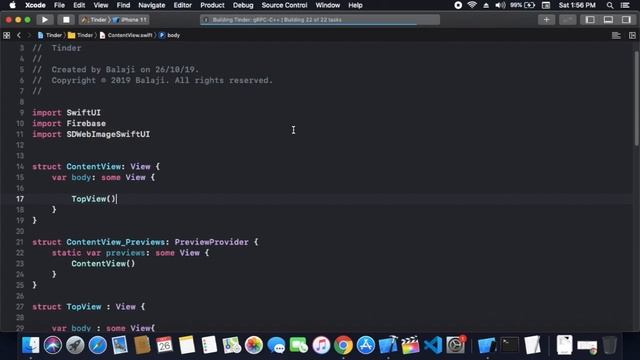Open ContentView.swift in the jump bar

click(126, 36)
